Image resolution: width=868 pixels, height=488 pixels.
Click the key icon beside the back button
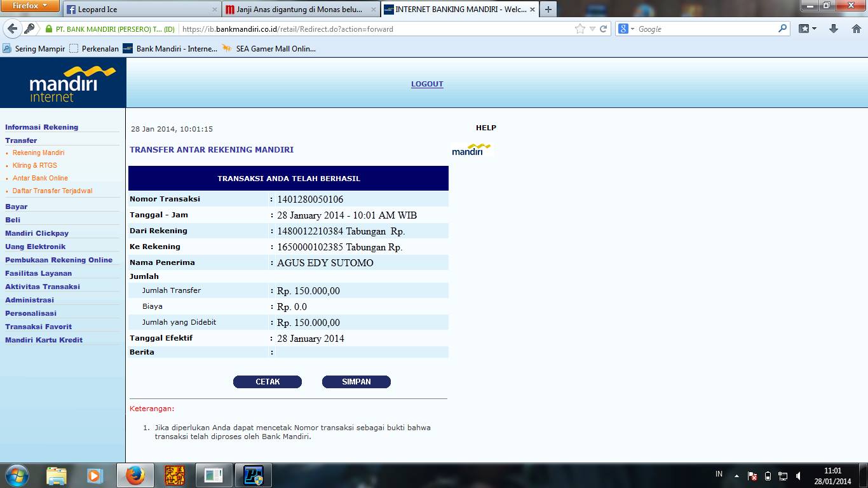(29, 29)
